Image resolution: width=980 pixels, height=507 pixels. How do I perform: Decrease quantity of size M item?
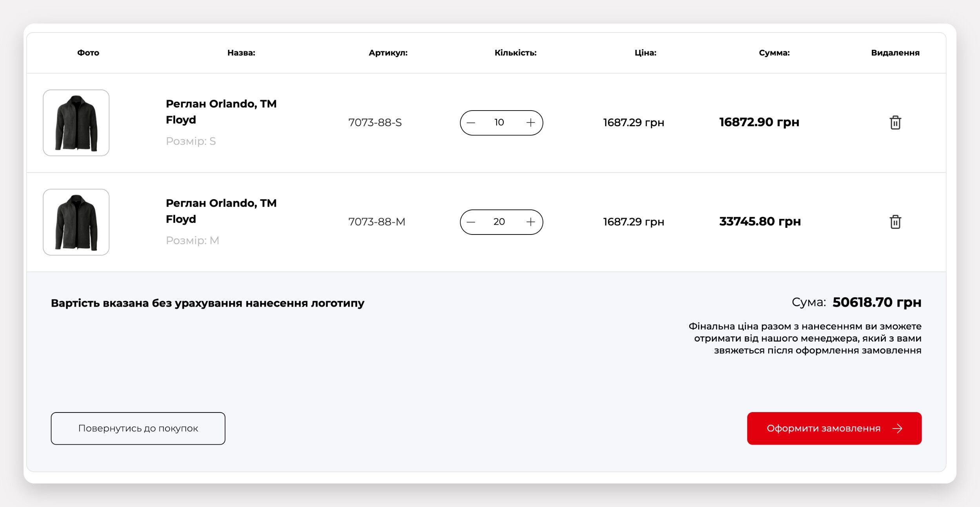click(x=471, y=222)
